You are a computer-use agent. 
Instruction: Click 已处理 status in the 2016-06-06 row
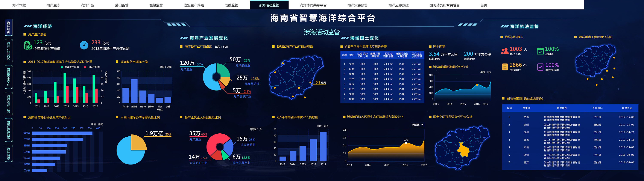coord(597,163)
